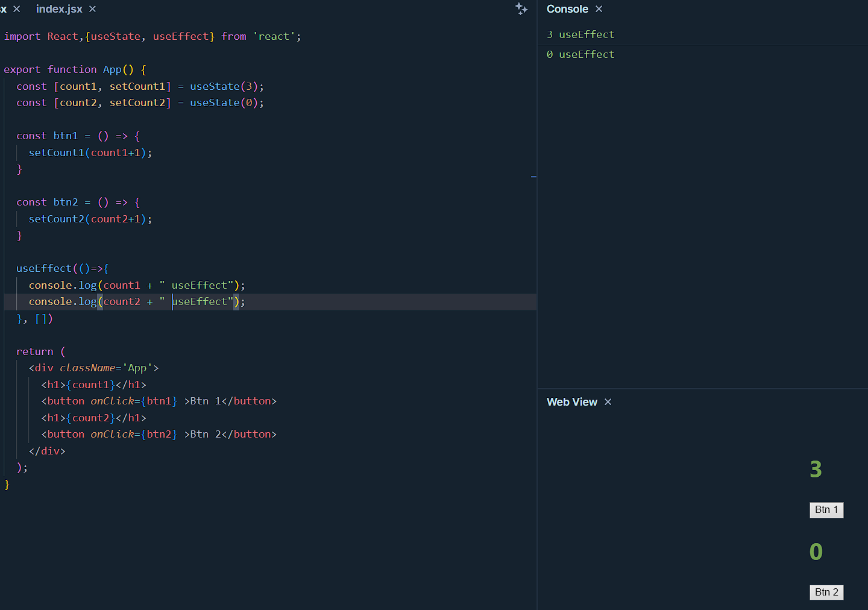The width and height of the screenshot is (868, 610).
Task: Click the console.log(count1 + ...) line
Action: click(137, 285)
